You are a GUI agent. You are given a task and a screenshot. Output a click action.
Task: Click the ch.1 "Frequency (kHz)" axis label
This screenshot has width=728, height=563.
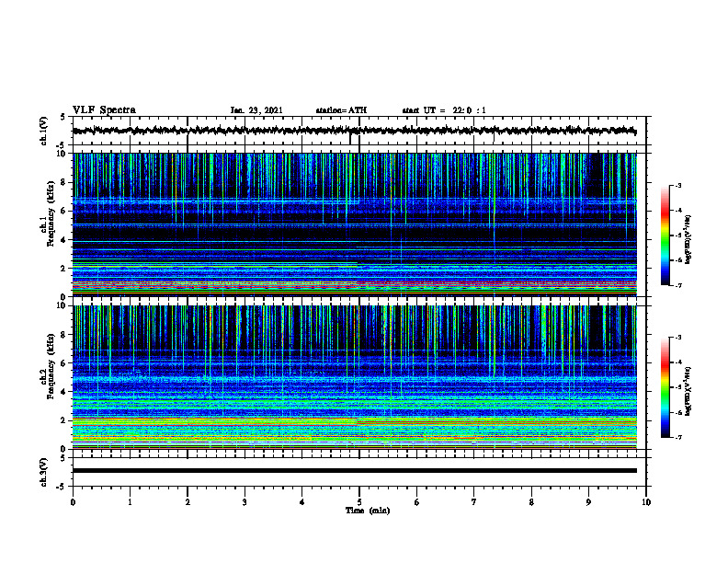51,213
